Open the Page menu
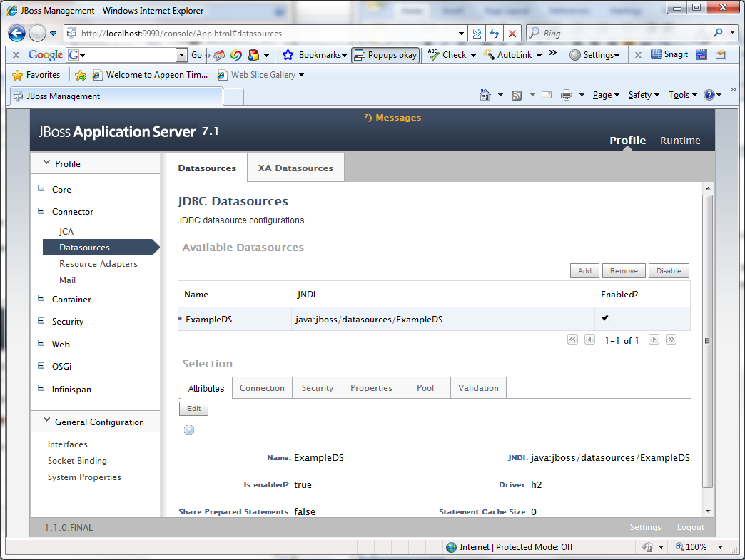 606,95
